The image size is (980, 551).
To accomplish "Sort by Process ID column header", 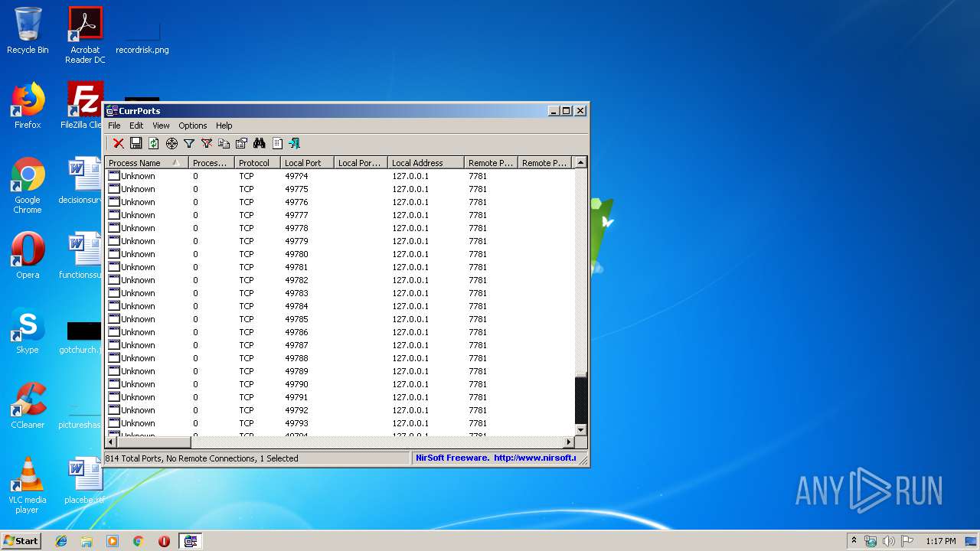I will (211, 163).
